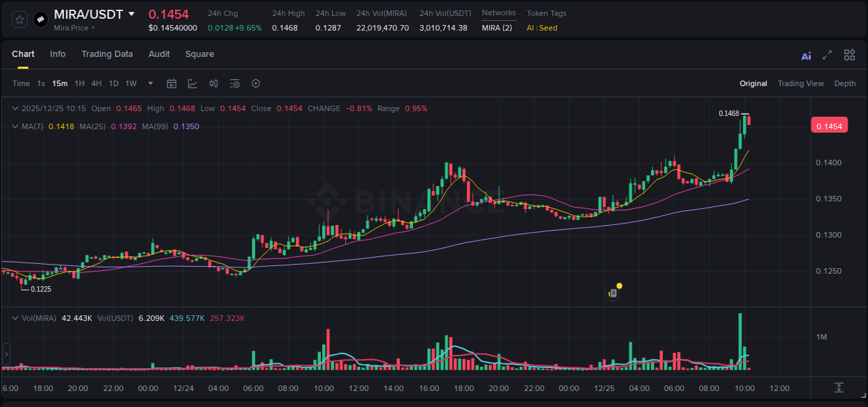Image resolution: width=868 pixels, height=407 pixels.
Task: Click the indicator list settings icon
Action: point(235,83)
